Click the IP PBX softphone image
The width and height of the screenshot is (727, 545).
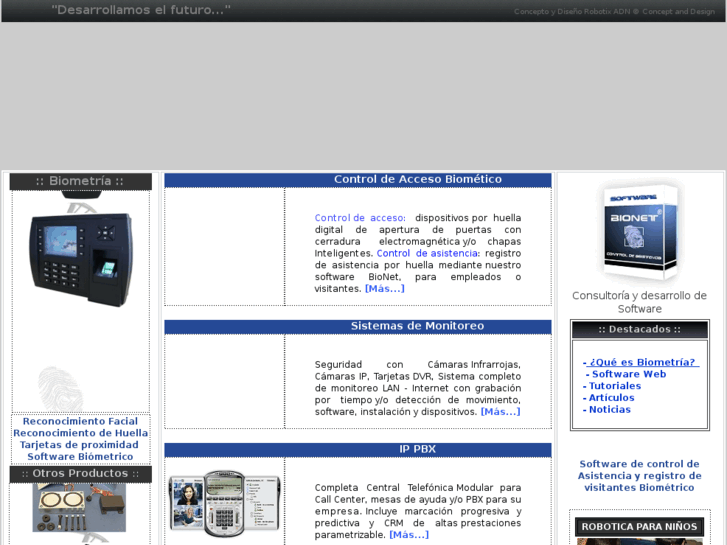(x=224, y=503)
